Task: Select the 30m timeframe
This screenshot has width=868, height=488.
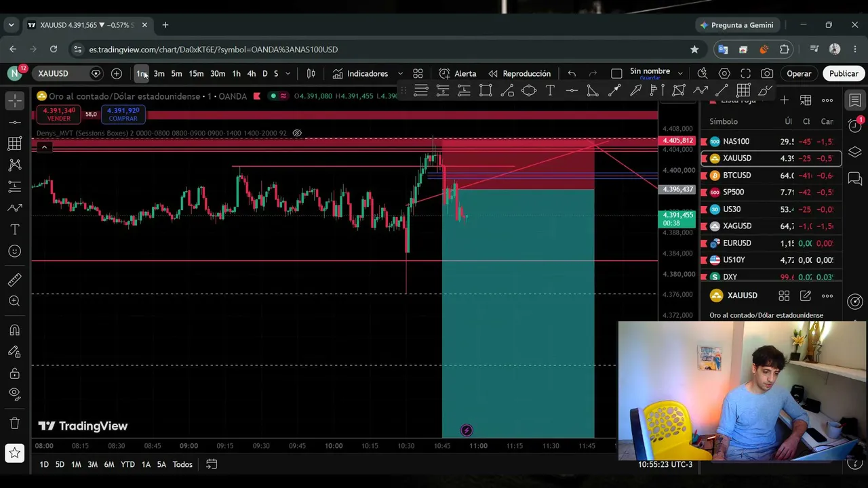Action: [x=218, y=73]
